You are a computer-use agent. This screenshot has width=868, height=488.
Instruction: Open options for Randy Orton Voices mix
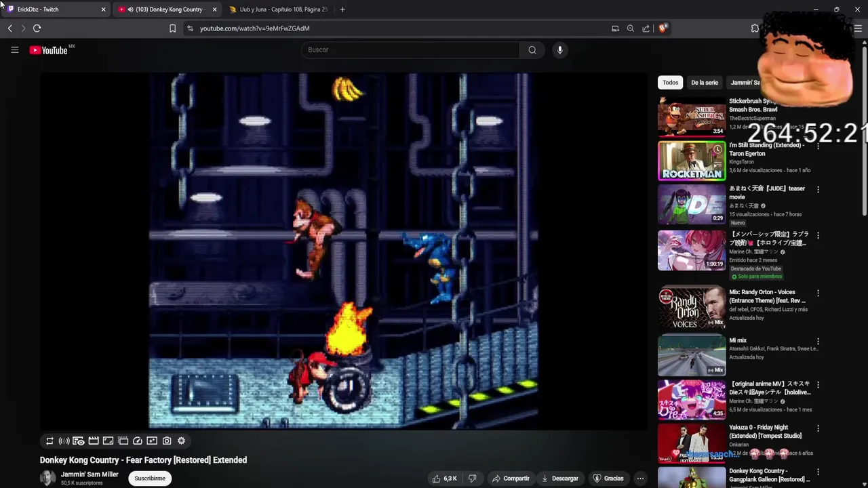[x=818, y=293]
